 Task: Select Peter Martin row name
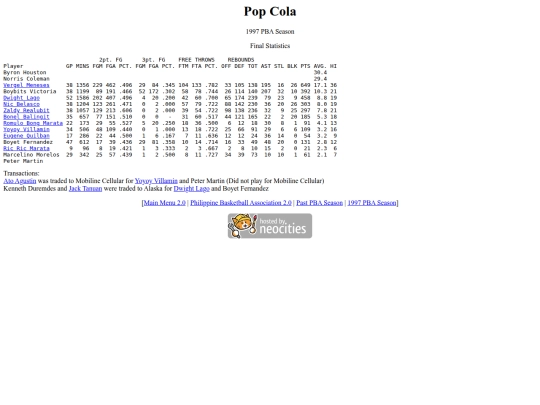coord(23,161)
